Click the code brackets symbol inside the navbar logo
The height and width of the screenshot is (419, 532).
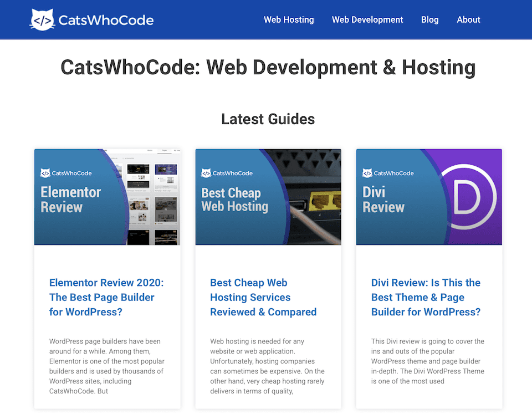click(x=43, y=19)
